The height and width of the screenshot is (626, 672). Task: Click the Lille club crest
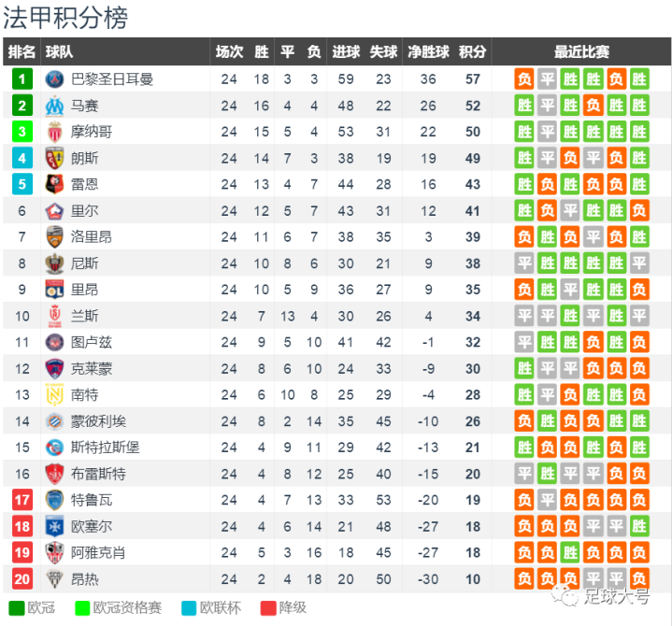tap(54, 211)
